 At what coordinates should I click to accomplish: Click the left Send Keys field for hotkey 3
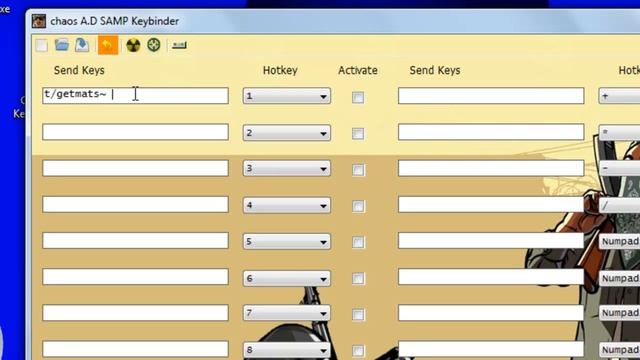[x=135, y=168]
